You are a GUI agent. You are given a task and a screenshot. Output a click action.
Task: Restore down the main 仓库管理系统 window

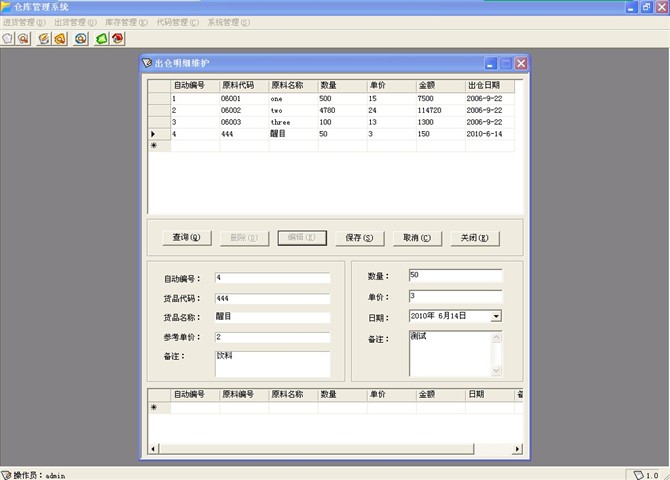click(x=646, y=7)
